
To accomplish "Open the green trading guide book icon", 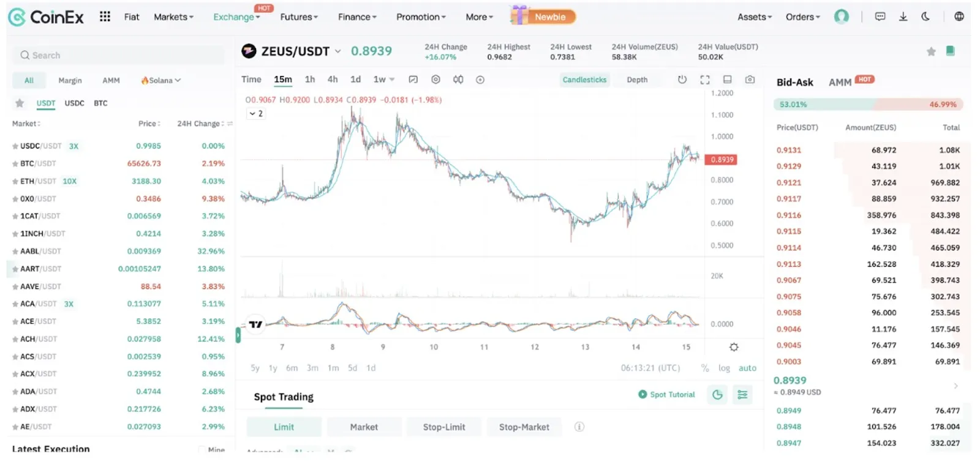I will click(x=950, y=51).
